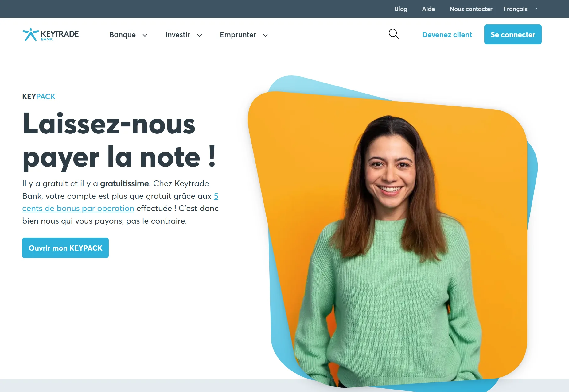Open the search magnifier icon
569x392 pixels.
(x=393, y=34)
